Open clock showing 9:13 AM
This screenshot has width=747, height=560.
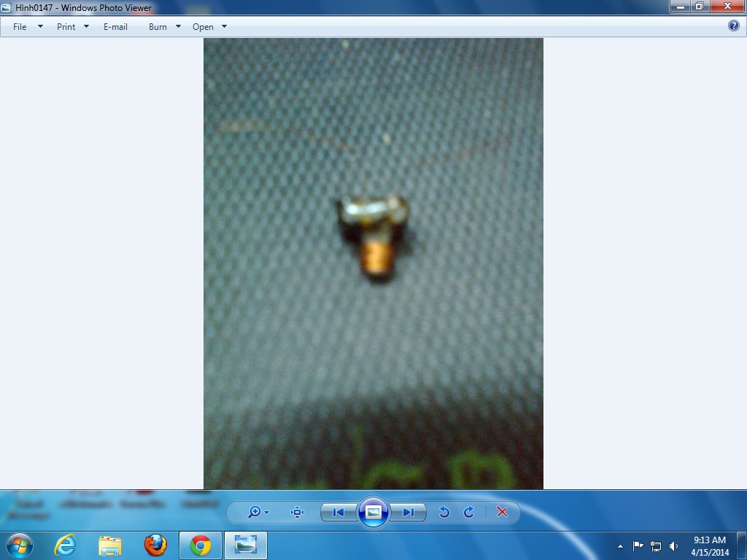pos(710,546)
